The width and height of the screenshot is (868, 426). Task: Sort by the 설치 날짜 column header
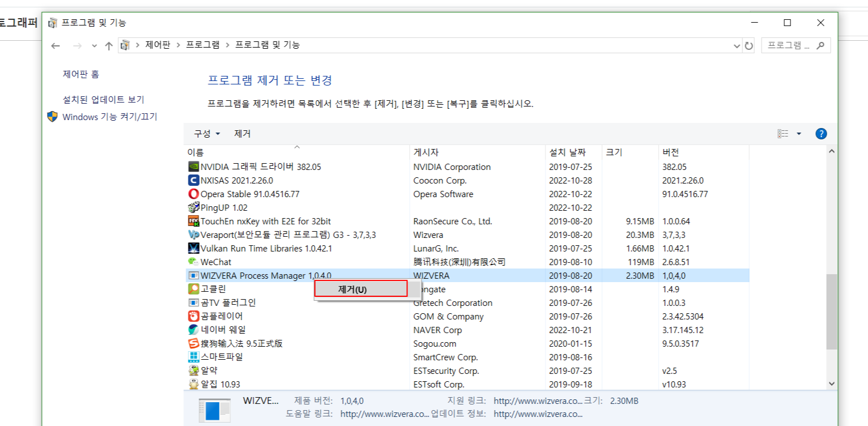pos(573,152)
